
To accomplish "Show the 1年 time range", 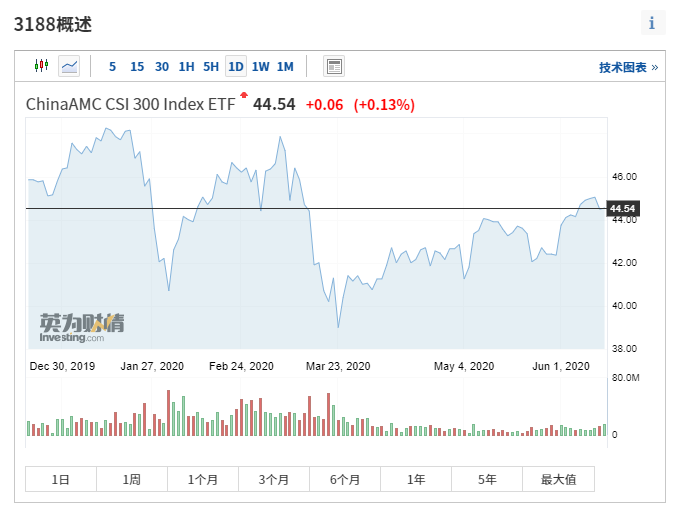I will pos(416,479).
